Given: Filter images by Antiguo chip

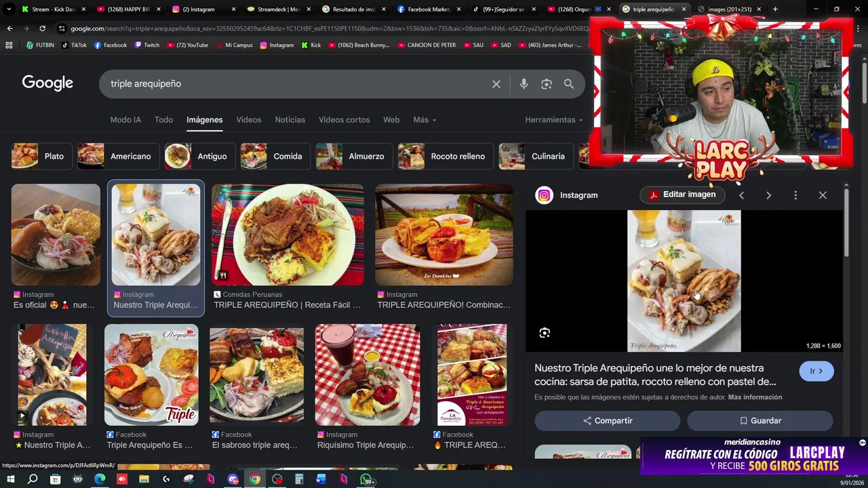Looking at the screenshot, I should (x=199, y=157).
